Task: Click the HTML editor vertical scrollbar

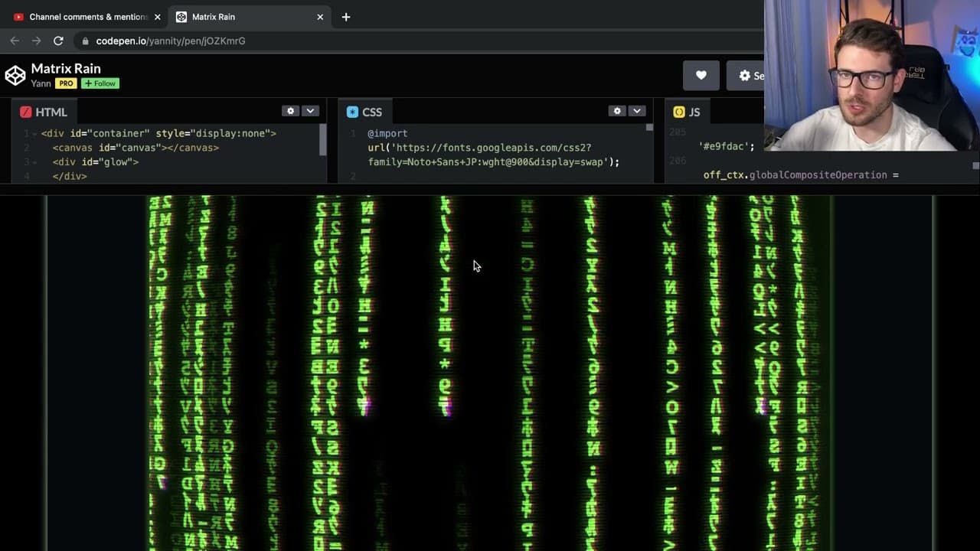Action: coord(323,139)
